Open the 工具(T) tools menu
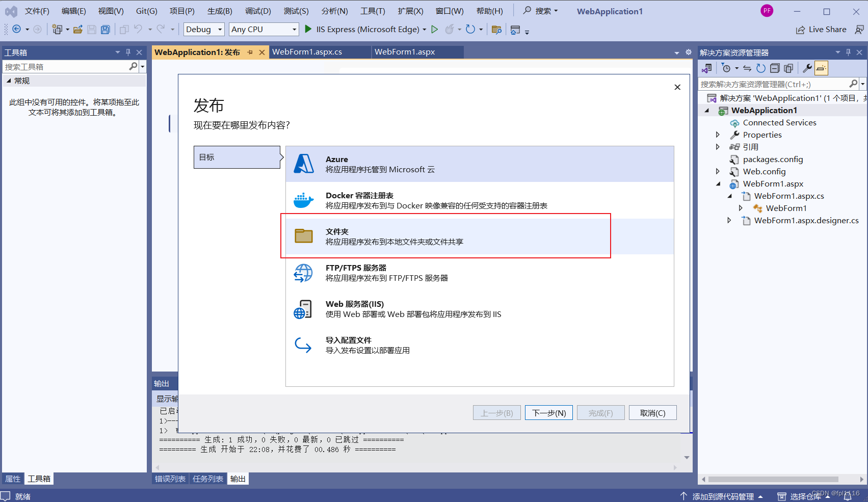 tap(373, 11)
